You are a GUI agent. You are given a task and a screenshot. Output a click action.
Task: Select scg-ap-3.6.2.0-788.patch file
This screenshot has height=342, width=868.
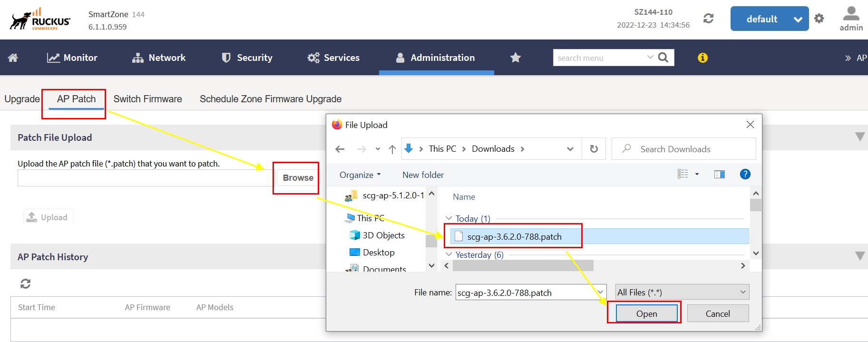(x=599, y=236)
